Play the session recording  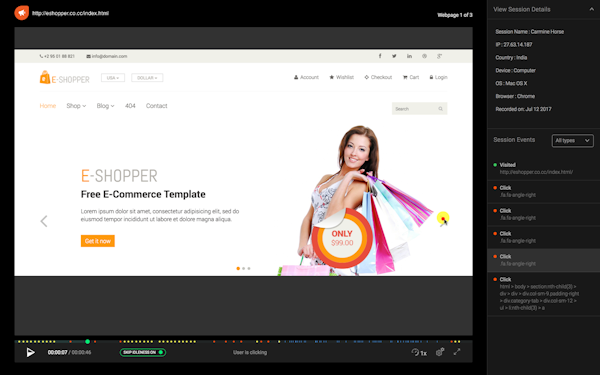(31, 352)
